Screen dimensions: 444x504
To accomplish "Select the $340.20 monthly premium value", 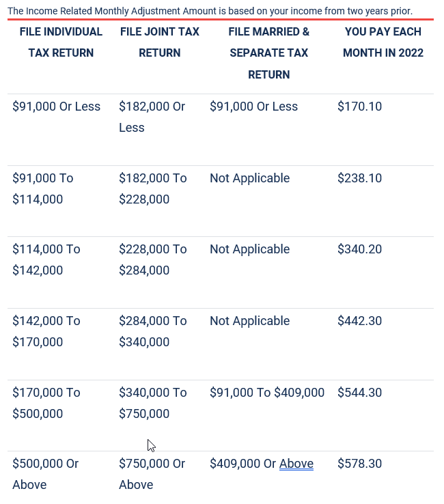I will [x=359, y=249].
